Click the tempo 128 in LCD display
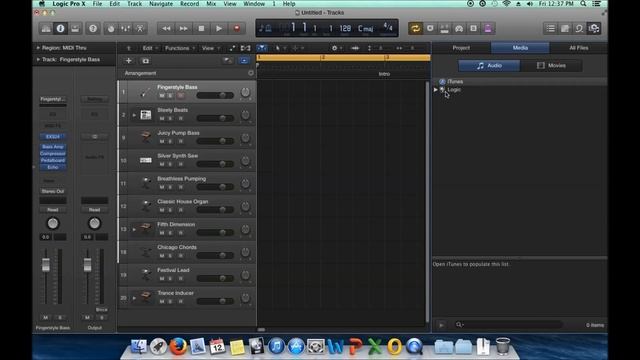Screen dimensions: 640x360 point(345,28)
